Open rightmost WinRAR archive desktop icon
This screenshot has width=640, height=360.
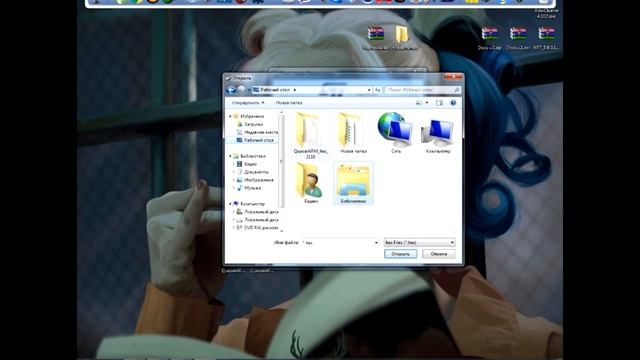coord(547,35)
